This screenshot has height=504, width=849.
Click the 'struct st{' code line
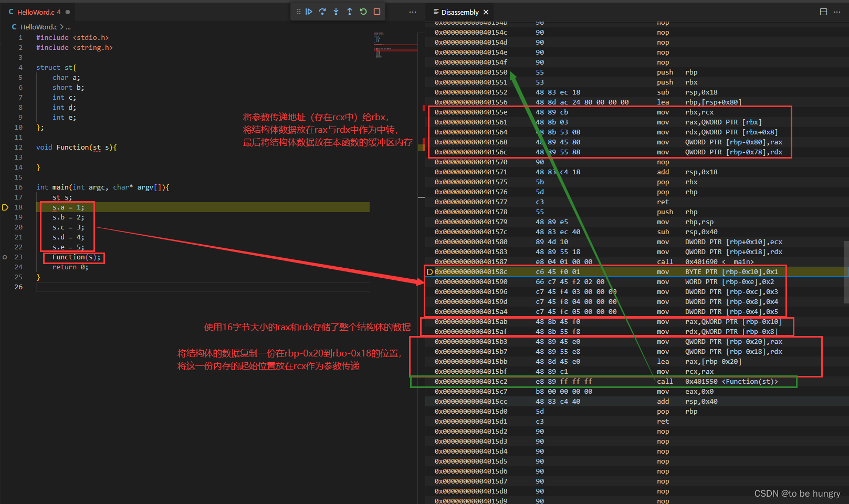pos(56,68)
